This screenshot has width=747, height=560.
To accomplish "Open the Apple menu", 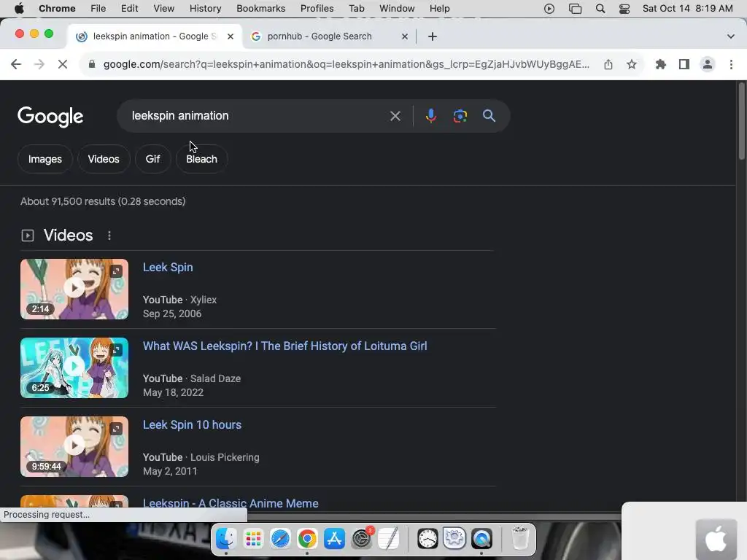I will (x=19, y=9).
